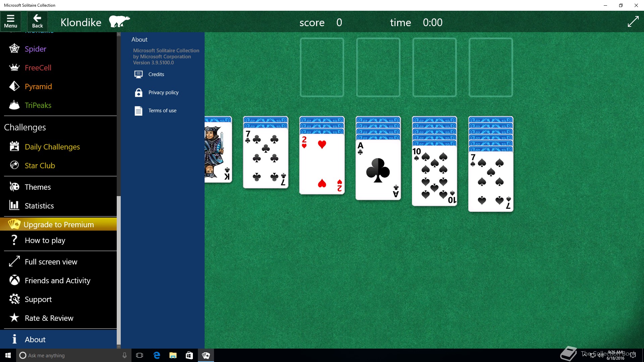Go Back using the arrow button

(x=37, y=21)
